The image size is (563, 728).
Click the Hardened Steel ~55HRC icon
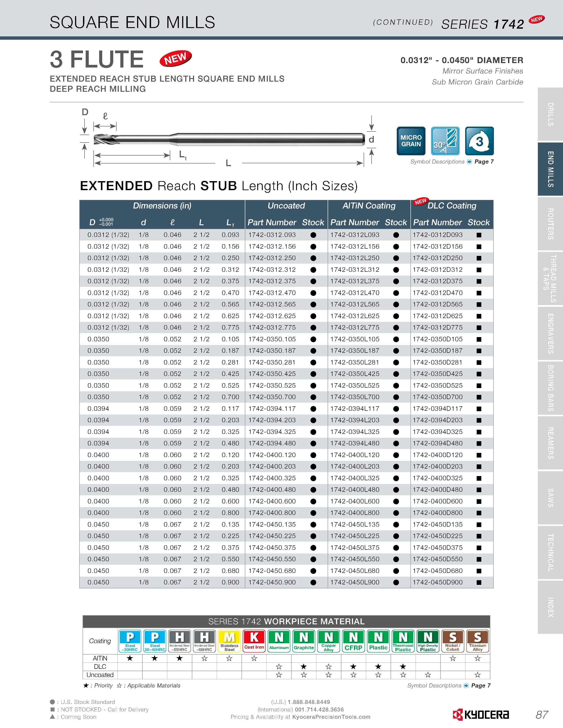click(x=179, y=641)
